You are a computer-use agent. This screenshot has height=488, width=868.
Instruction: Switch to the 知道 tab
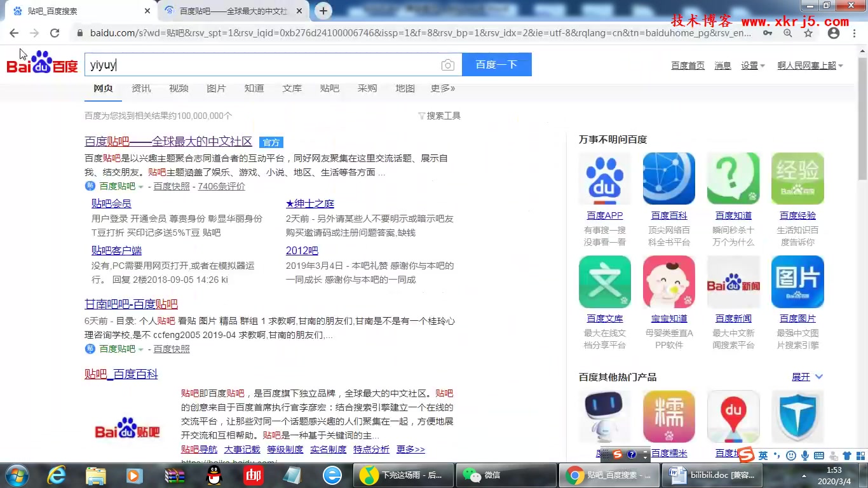pos(254,88)
